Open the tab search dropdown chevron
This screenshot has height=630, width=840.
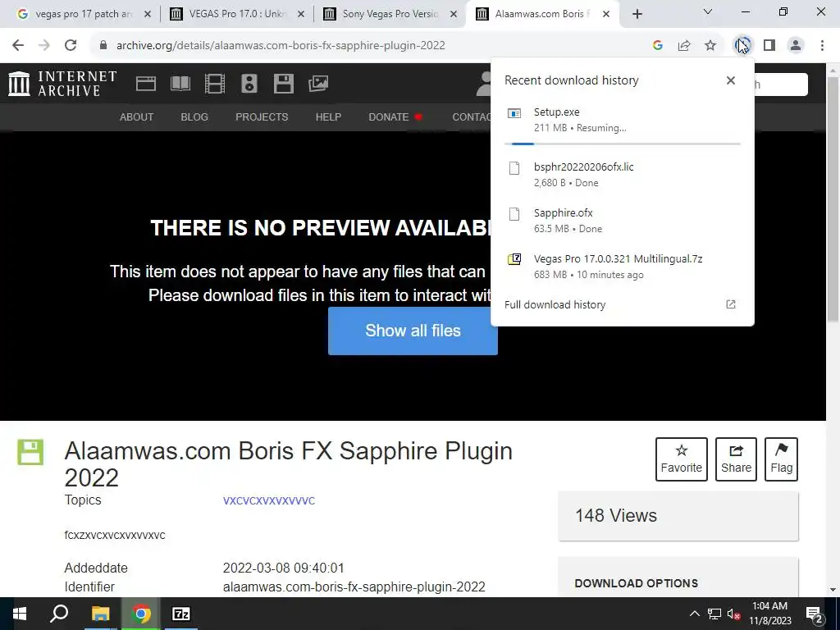708,11
